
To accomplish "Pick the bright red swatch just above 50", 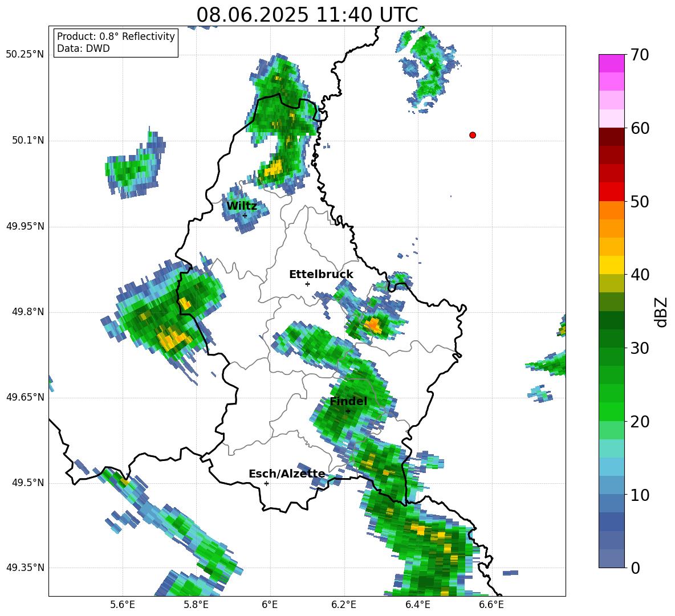I will click(611, 192).
